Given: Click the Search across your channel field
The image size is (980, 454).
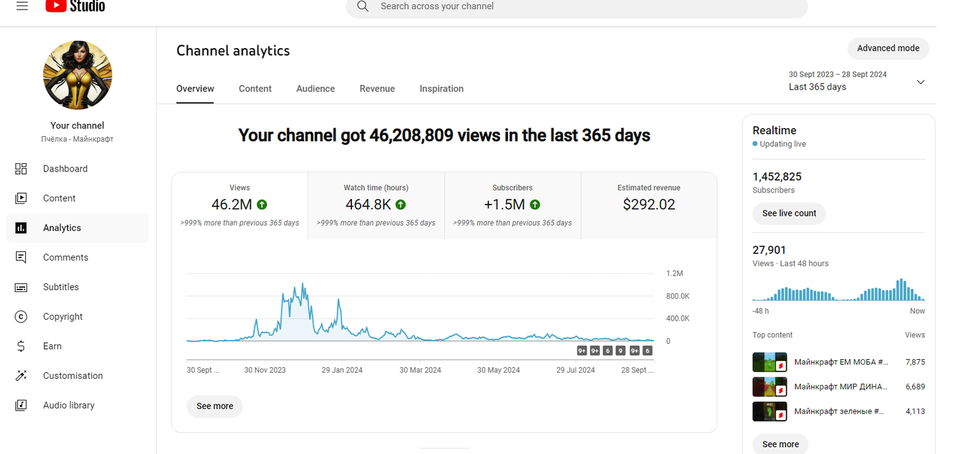Looking at the screenshot, I should [576, 7].
